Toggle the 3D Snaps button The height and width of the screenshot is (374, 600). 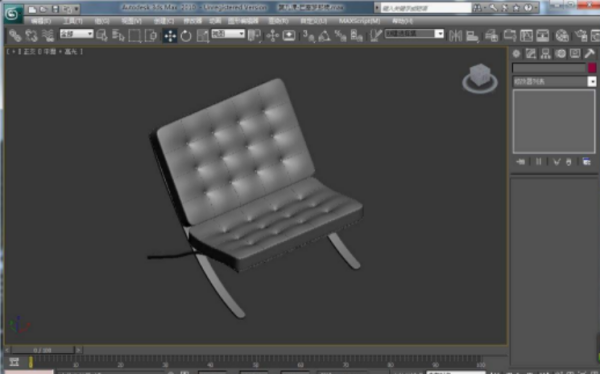(x=308, y=36)
